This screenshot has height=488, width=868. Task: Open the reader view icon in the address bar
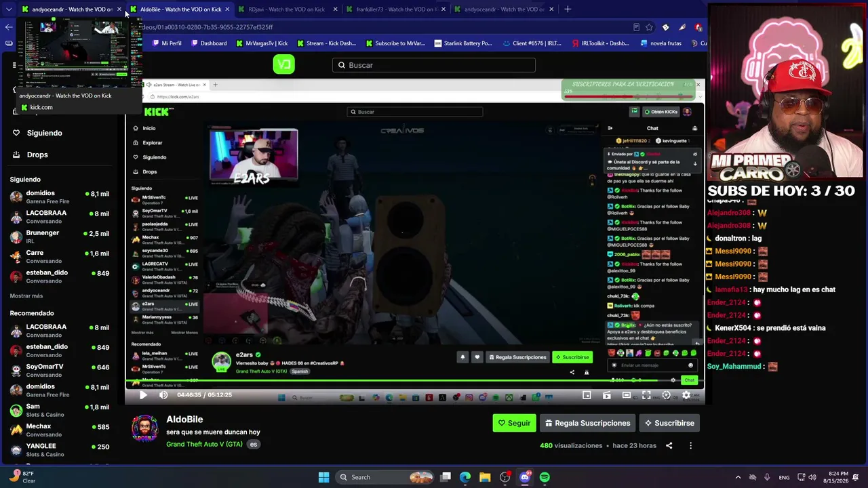point(636,27)
